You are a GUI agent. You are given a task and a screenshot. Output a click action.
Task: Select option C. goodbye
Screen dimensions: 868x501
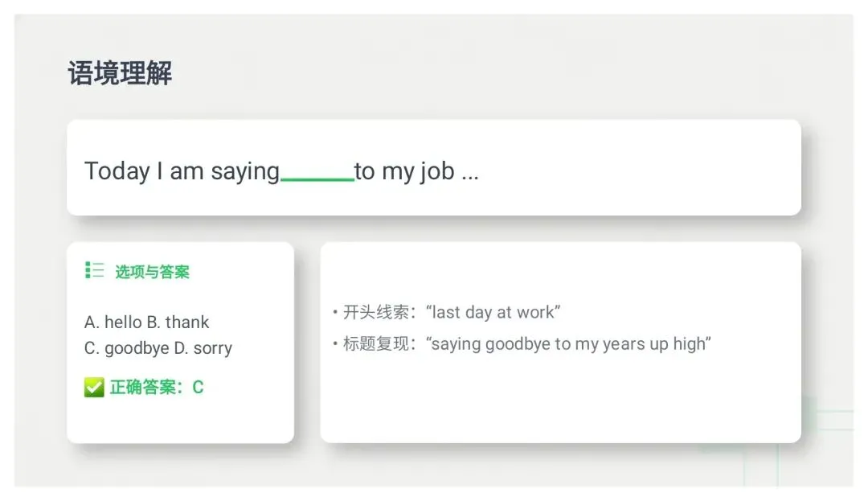click(x=127, y=348)
